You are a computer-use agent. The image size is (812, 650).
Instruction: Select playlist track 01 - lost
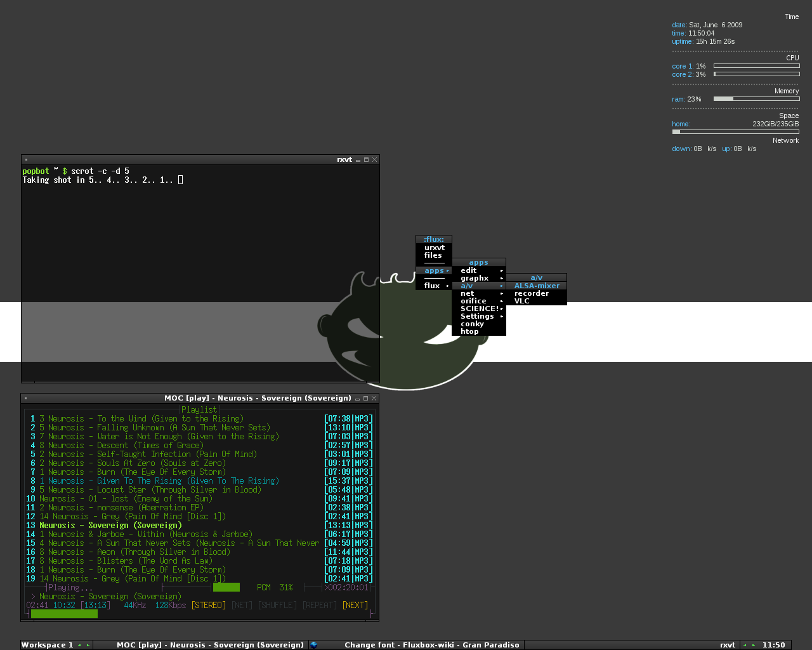click(x=200, y=498)
